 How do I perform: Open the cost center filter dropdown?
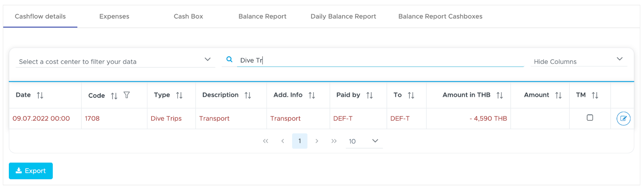pos(115,61)
